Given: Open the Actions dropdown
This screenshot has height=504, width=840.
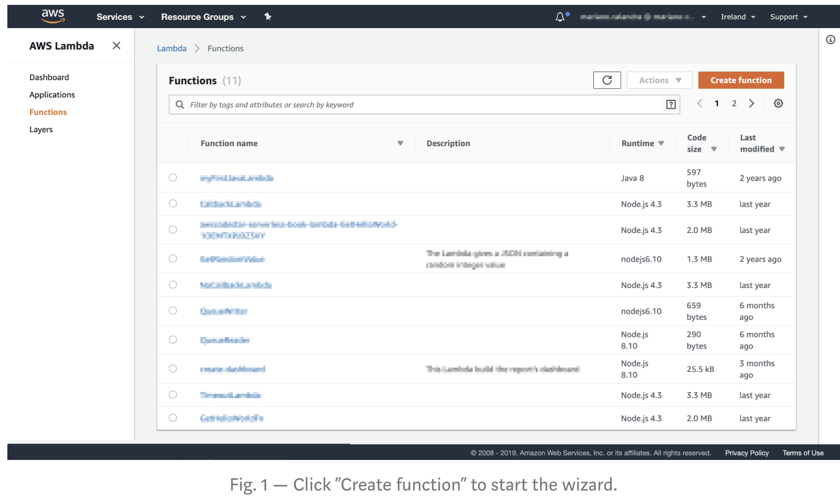Looking at the screenshot, I should [x=659, y=80].
